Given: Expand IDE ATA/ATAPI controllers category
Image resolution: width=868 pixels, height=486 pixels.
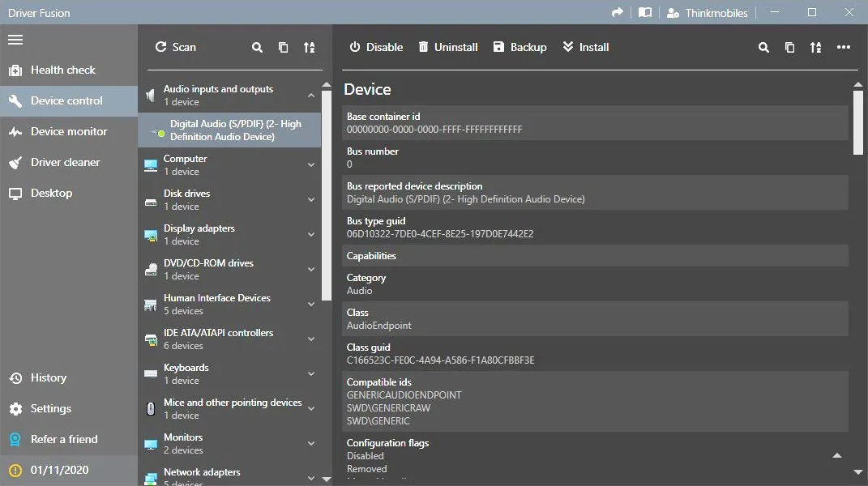Looking at the screenshot, I should pyautogui.click(x=311, y=339).
